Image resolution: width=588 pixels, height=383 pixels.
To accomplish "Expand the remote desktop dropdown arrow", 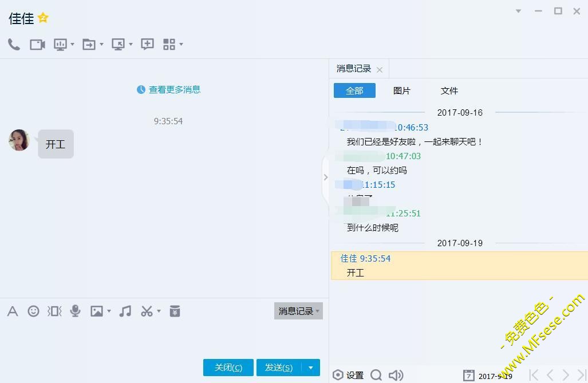I will point(131,44).
